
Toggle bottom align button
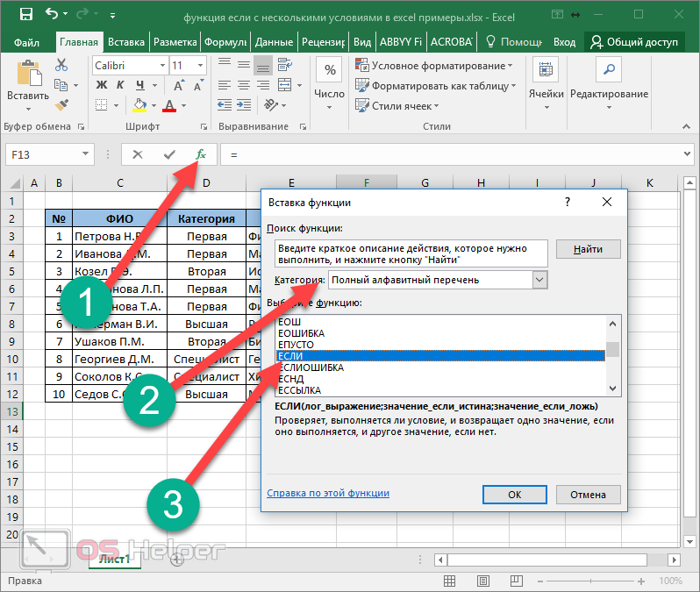263,65
